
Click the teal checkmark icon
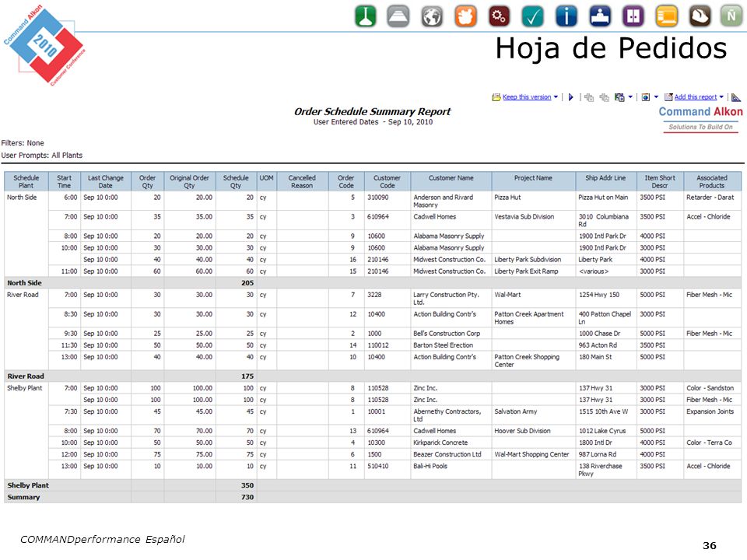pyautogui.click(x=532, y=16)
